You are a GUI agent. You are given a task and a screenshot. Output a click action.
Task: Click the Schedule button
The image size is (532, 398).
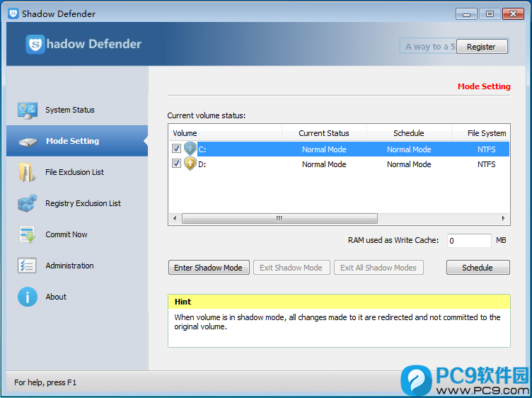[478, 268]
